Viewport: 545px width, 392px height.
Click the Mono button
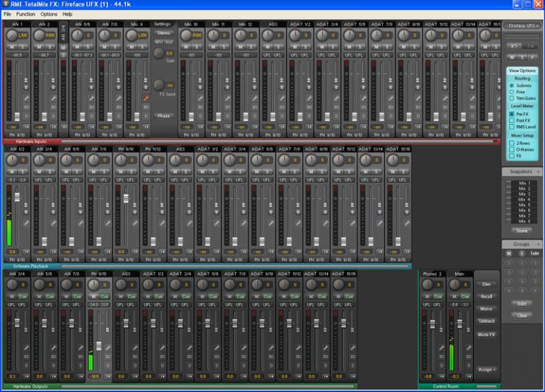(486, 309)
